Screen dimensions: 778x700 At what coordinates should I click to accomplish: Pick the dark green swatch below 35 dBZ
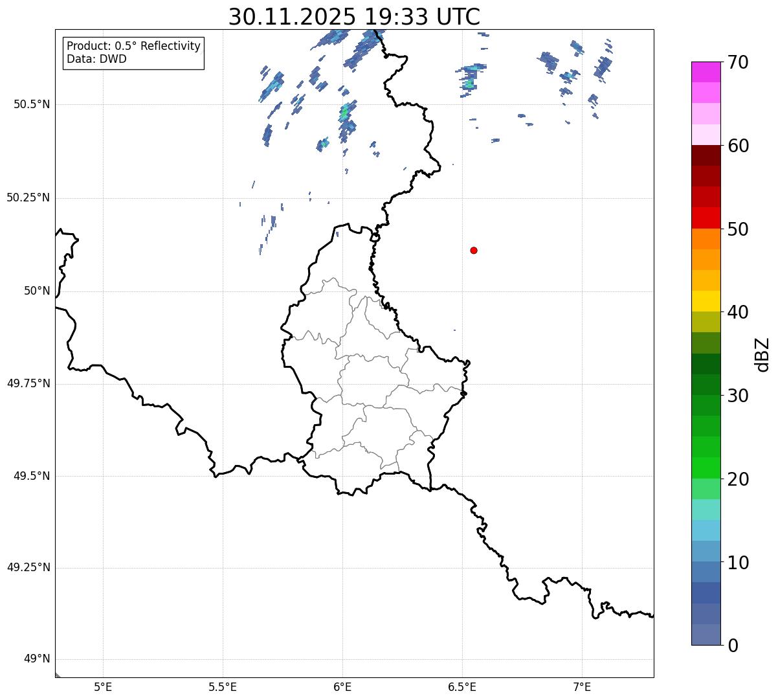tap(706, 364)
